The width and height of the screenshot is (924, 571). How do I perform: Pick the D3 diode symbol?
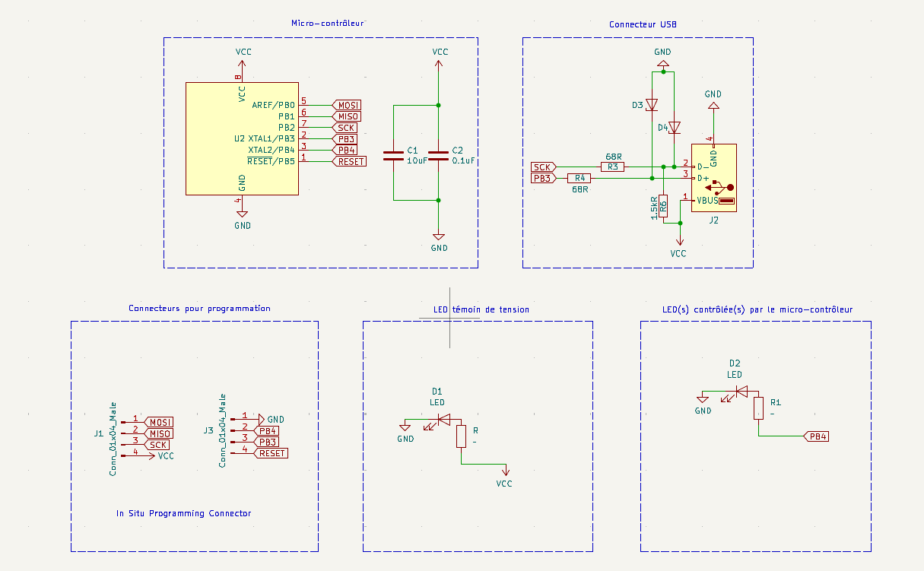[x=652, y=105]
